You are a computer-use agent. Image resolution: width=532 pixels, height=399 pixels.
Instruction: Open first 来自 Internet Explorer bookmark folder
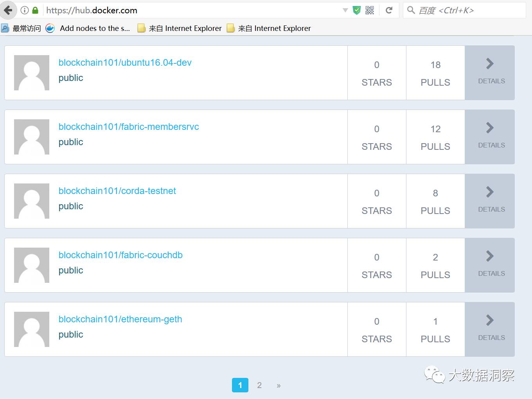click(180, 28)
